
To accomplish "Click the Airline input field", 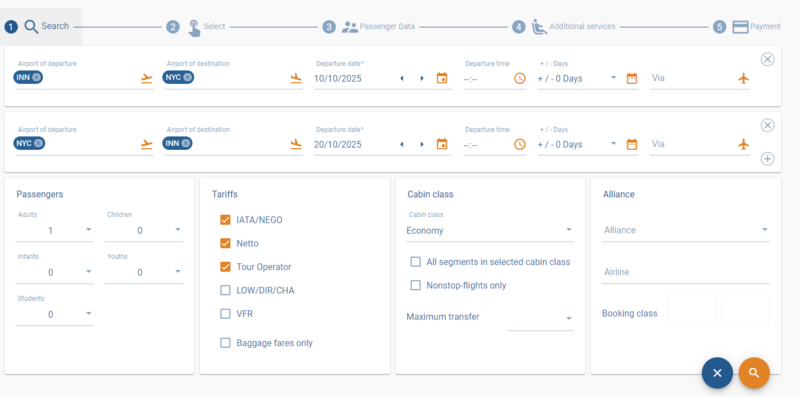I will coord(686,272).
